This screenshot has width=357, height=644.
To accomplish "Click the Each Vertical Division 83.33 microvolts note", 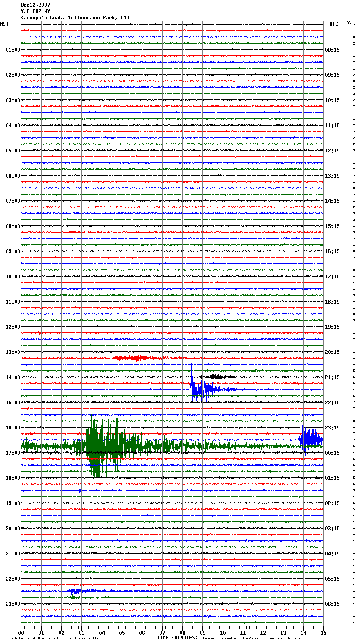I will pos(53,638).
